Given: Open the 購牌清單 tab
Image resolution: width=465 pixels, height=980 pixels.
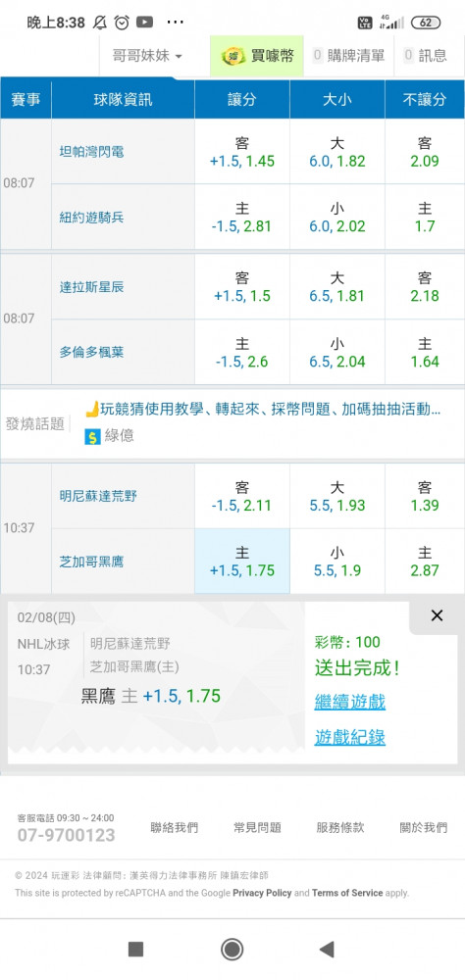Looking at the screenshot, I should click(x=348, y=56).
